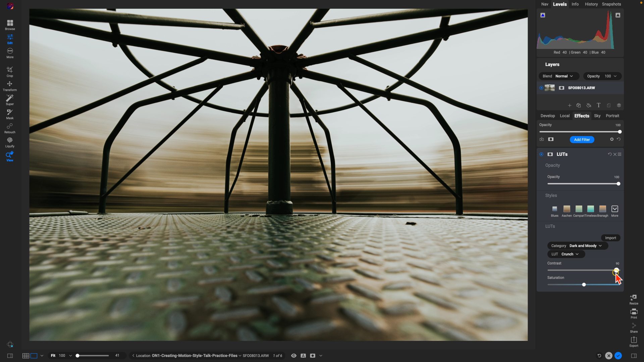Open the LUT Crunch dropdown

[566, 254]
